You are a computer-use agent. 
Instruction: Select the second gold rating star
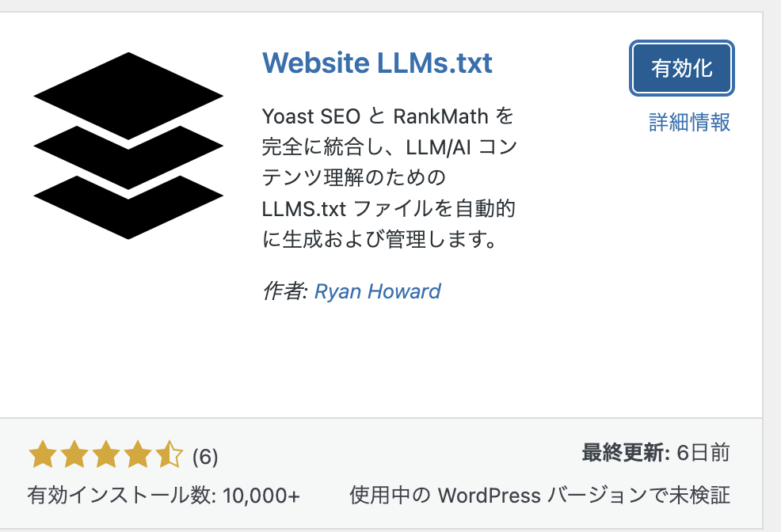(74, 454)
